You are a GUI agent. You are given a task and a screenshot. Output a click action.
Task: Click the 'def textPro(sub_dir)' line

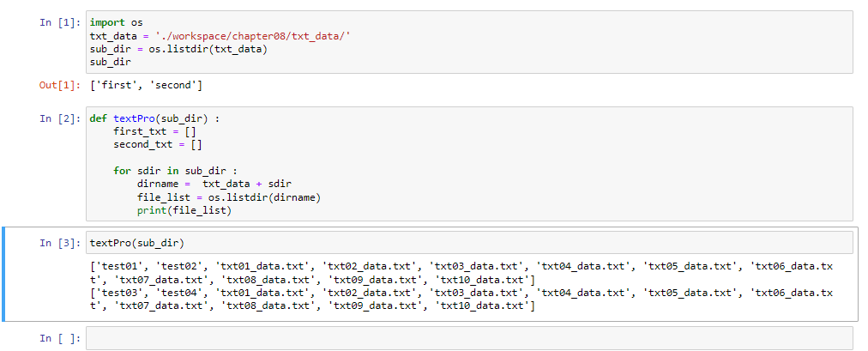[154, 118]
